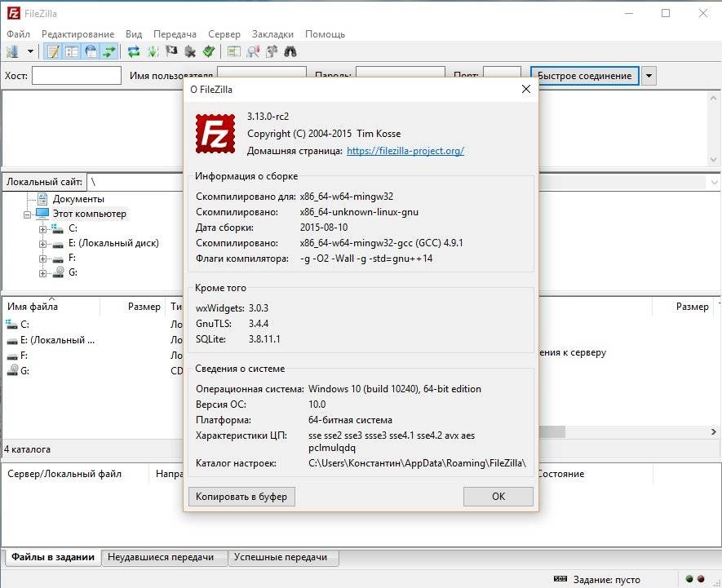The width and height of the screenshot is (722, 588).
Task: Open the Передача menu
Action: [x=175, y=34]
